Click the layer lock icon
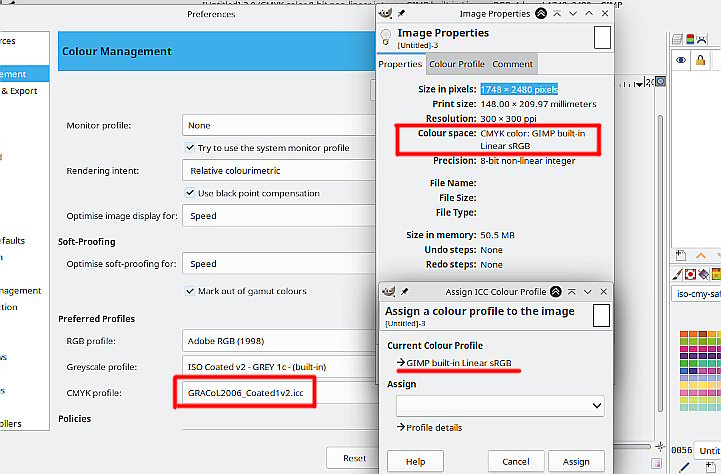721x474 pixels. click(x=700, y=60)
